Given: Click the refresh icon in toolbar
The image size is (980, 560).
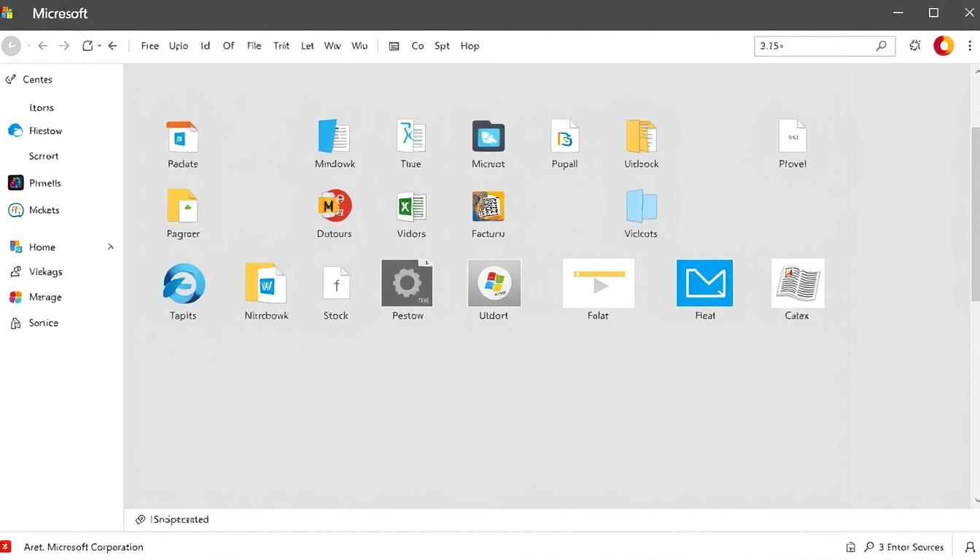Looking at the screenshot, I should [87, 46].
